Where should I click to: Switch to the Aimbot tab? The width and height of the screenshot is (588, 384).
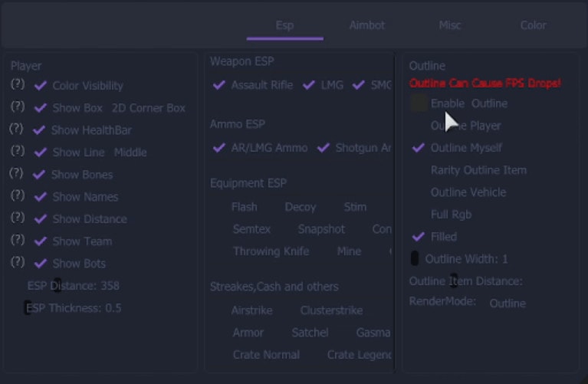coord(367,25)
